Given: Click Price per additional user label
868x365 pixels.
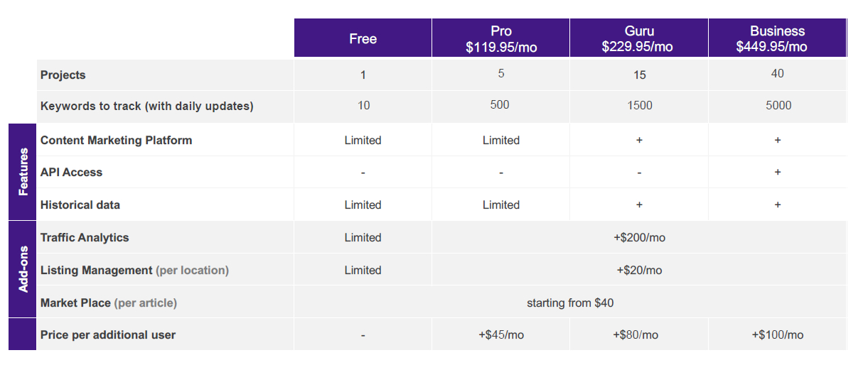Looking at the screenshot, I should [x=108, y=335].
